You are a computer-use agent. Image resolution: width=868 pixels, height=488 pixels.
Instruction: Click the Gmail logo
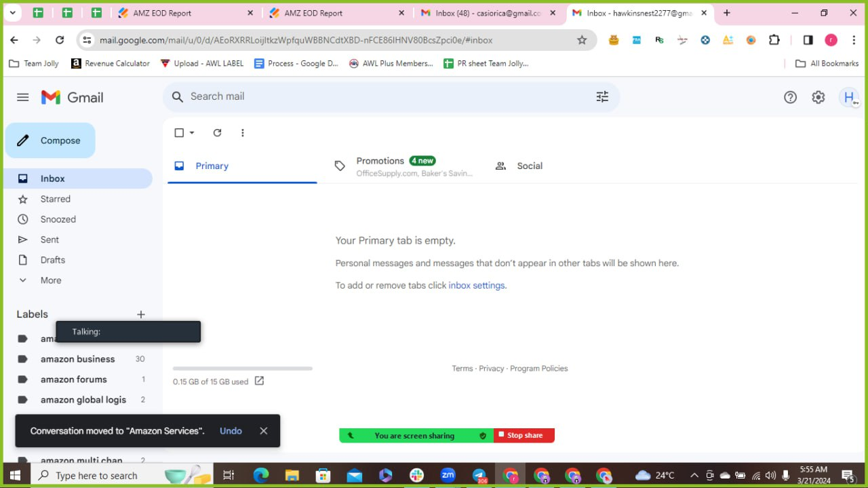pyautogui.click(x=72, y=97)
